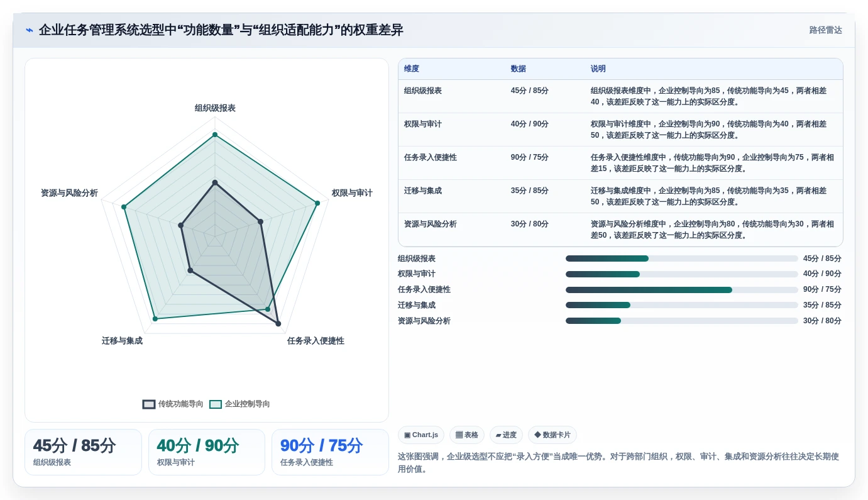Click the 迁移与集成 description cell text
The width and height of the screenshot is (868, 500).
(x=709, y=196)
